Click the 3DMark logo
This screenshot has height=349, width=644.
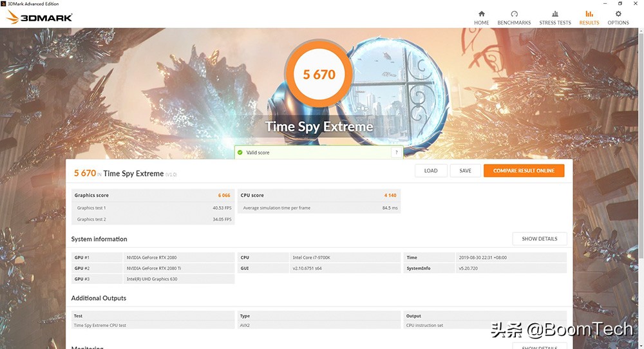tap(39, 17)
